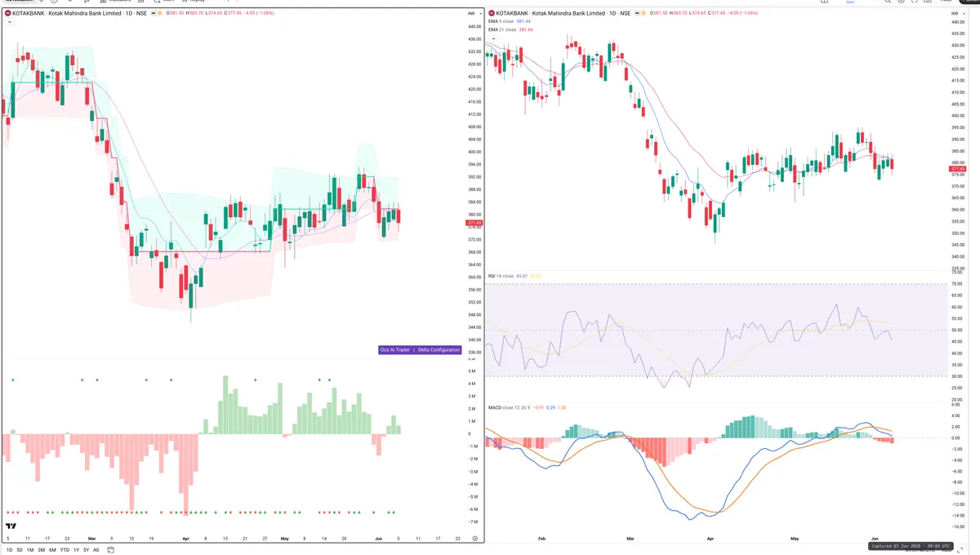
Task: Switch left chart range to 3M
Action: [x=41, y=550]
